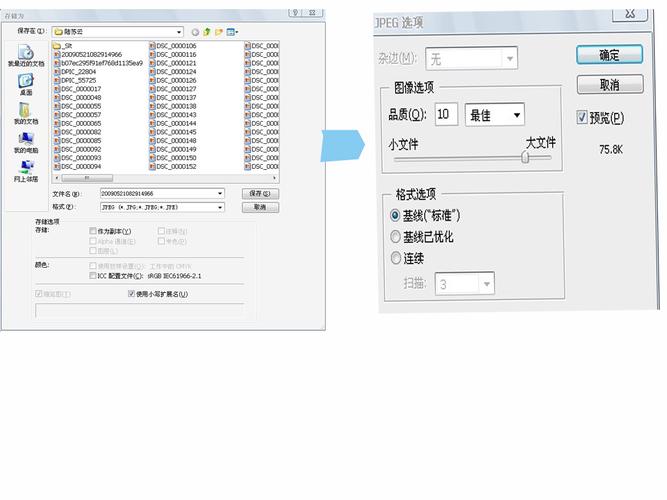The height and width of the screenshot is (500, 667).
Task: Open the 格式 JPEG format dropdown
Action: tap(220, 207)
